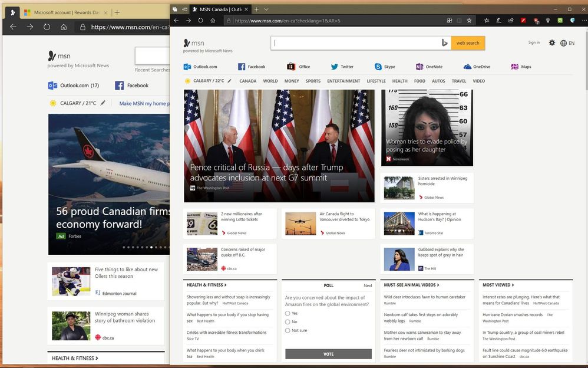Open the Maps shortcut
Viewport: 588px width, 368px height.
pos(521,67)
